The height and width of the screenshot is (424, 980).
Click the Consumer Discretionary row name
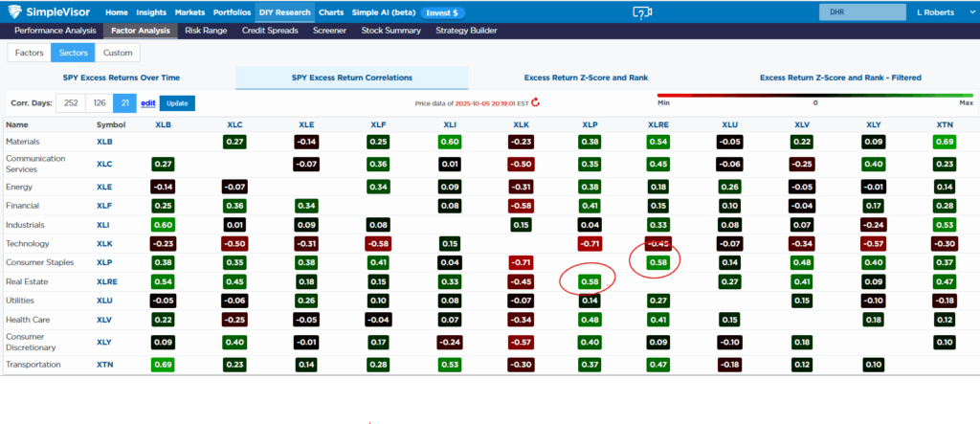point(32,343)
